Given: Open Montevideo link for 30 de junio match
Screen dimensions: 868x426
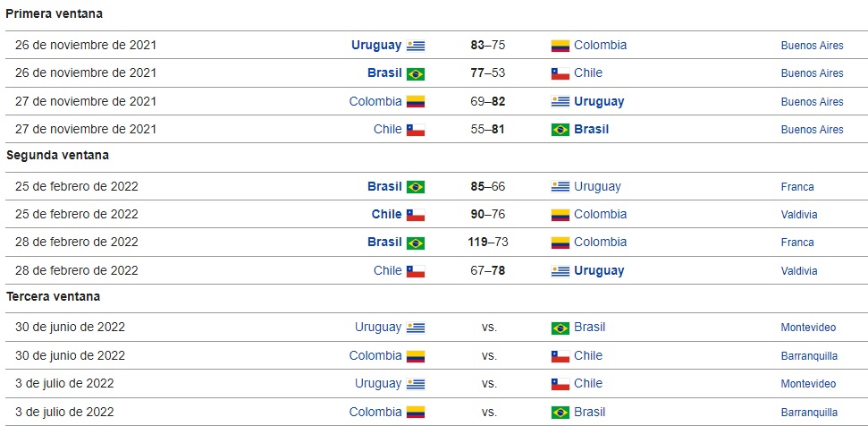Looking at the screenshot, I should (808, 328).
